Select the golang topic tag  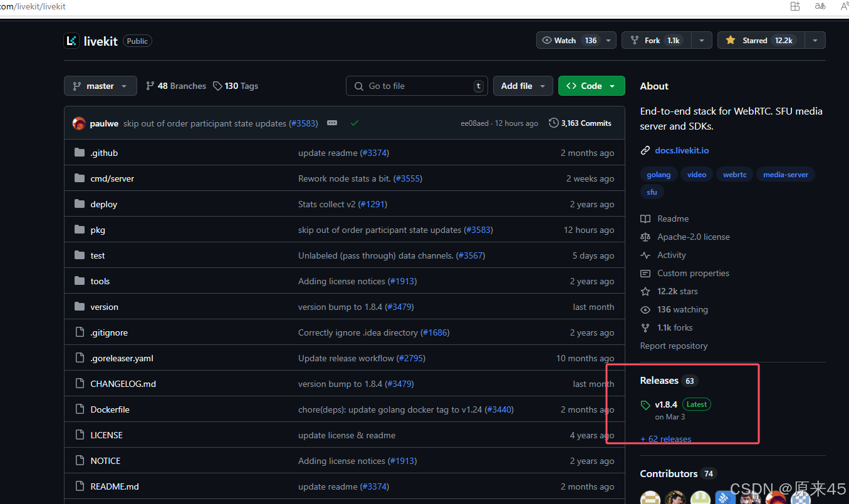(659, 175)
